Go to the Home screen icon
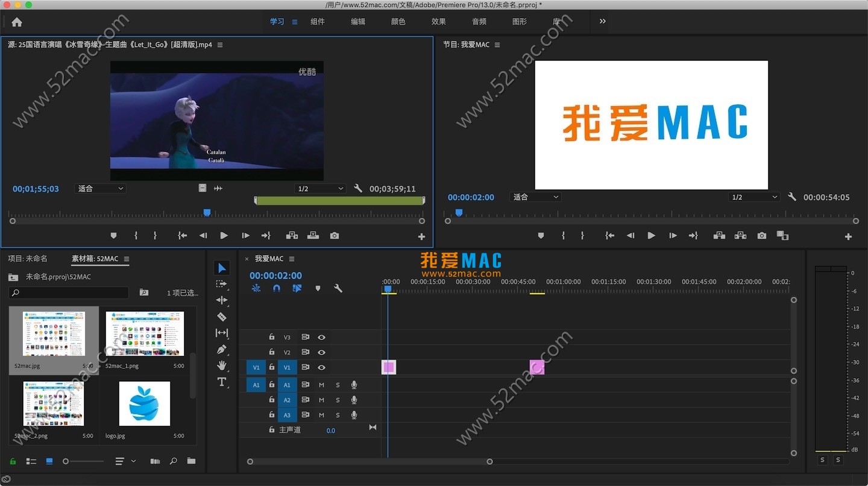This screenshot has height=486, width=868. click(x=17, y=22)
